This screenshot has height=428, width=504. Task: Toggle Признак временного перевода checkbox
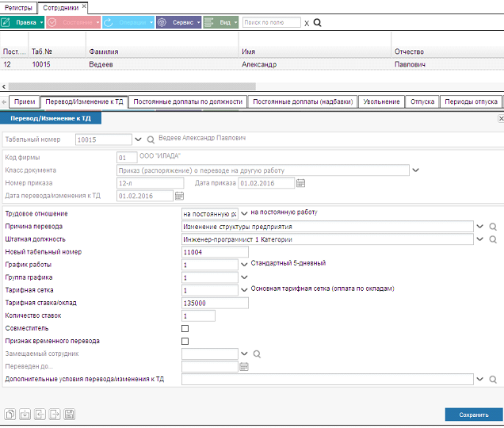tap(185, 341)
